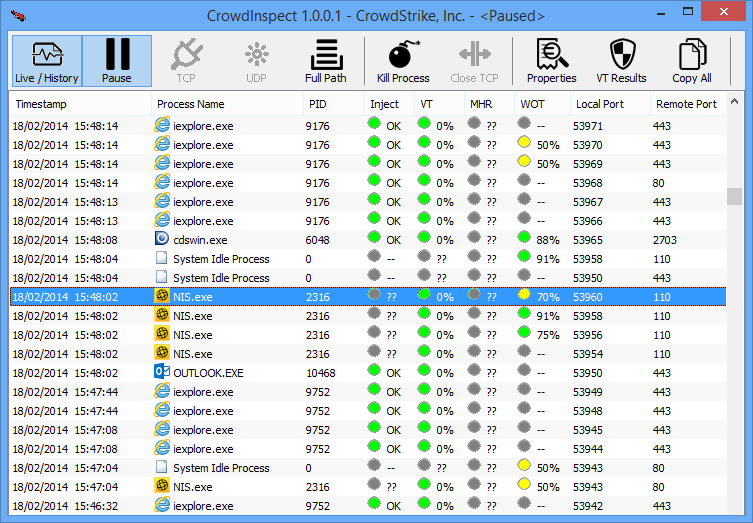This screenshot has height=523, width=753.
Task: Open VT Results shield icon
Action: click(x=621, y=61)
